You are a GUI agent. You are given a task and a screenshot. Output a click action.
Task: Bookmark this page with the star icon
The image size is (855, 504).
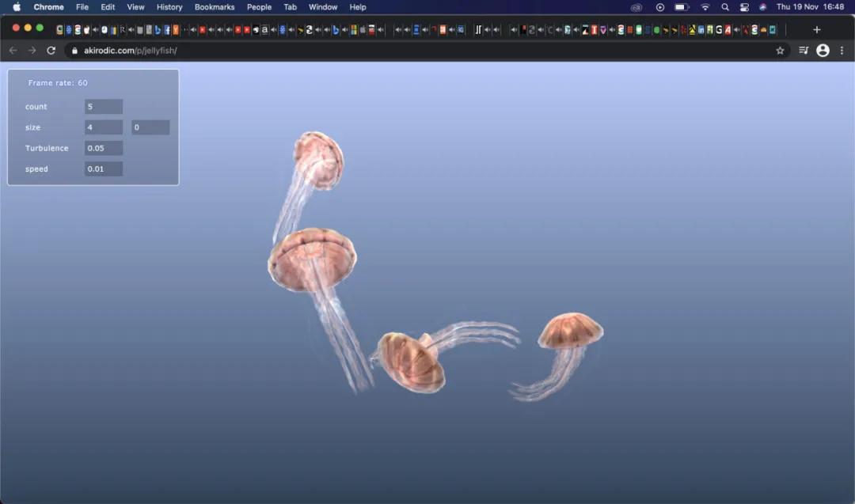[x=780, y=50]
